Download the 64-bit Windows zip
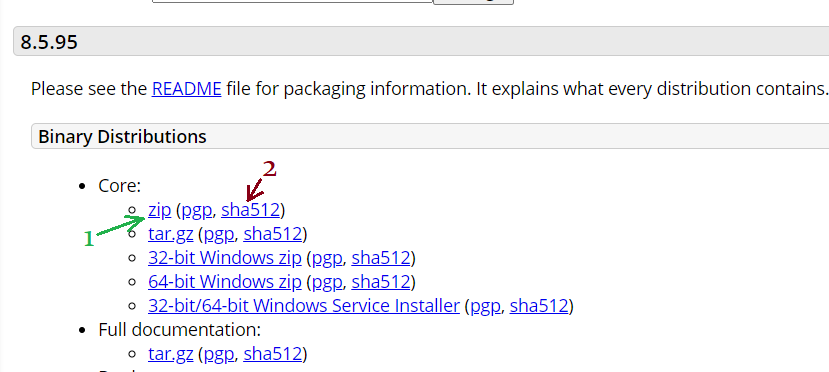The image size is (829, 372). tap(225, 282)
